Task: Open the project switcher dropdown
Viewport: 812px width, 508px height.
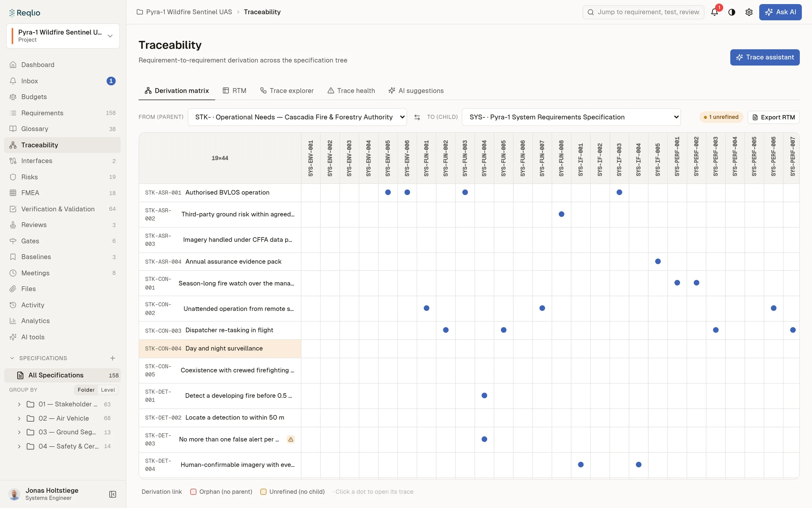Action: tap(63, 36)
